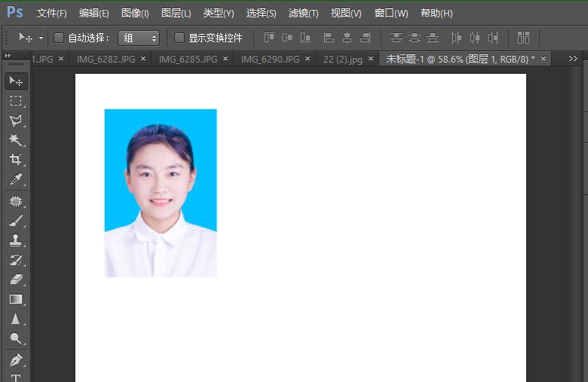Select the Move tool in the toolbox

click(x=16, y=81)
